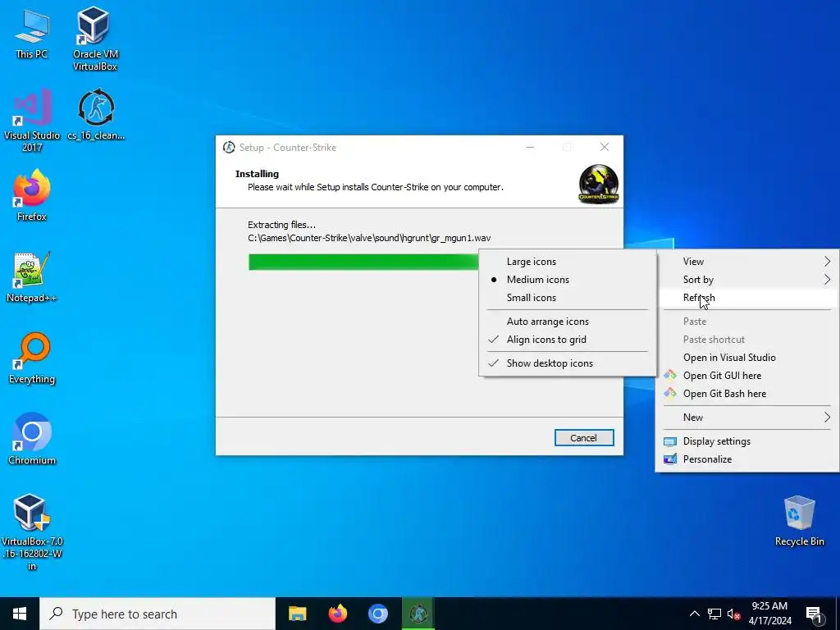Choose Small icons view option
The width and height of the screenshot is (840, 630).
568,298
